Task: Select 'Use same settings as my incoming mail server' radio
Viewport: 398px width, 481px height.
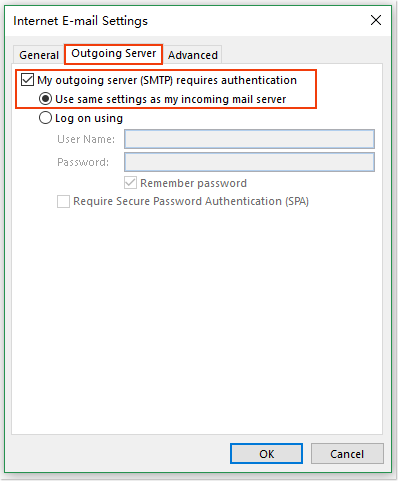Action: [45, 99]
